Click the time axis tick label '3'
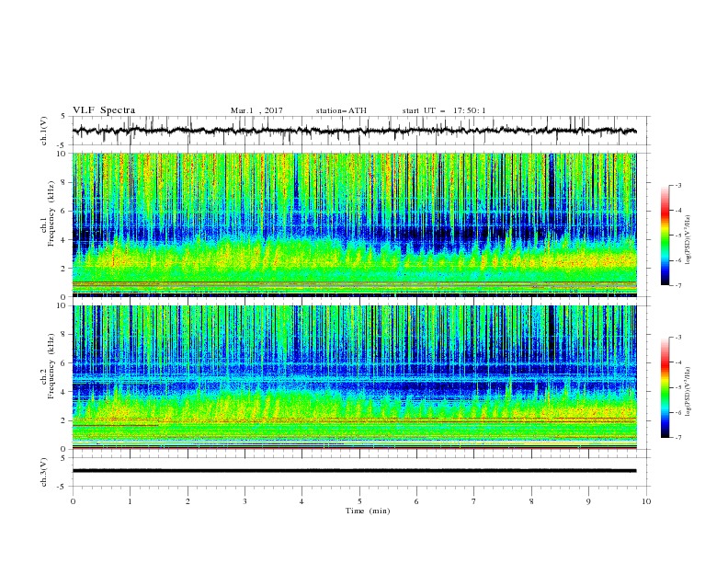Image resolution: width=728 pixels, height=563 pixels. tap(245, 501)
